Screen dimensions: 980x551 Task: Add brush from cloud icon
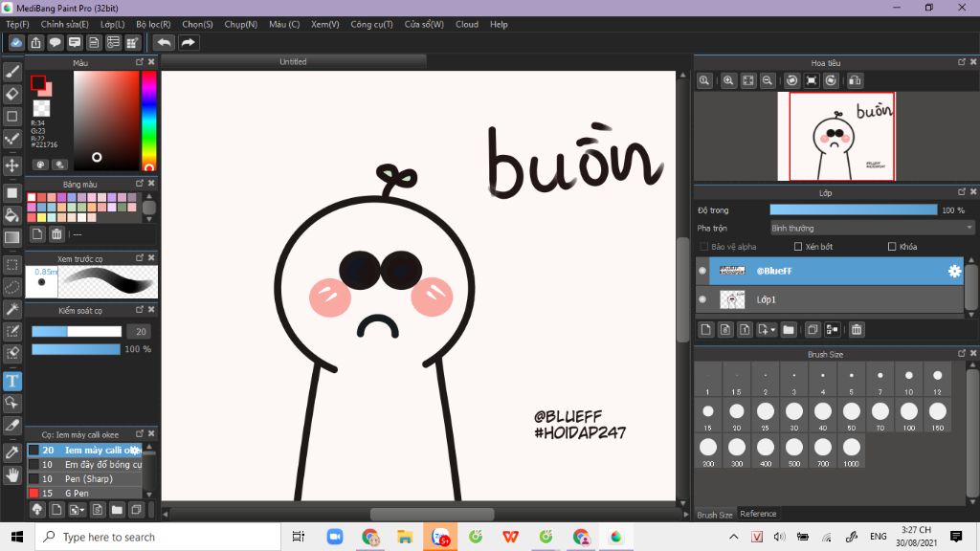[37, 510]
